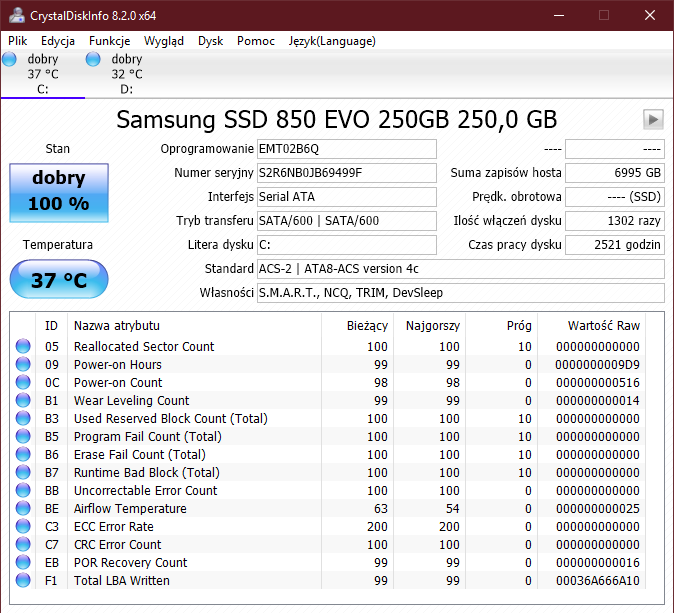Click status icon of Used Reserved Block Count
The width and height of the screenshot is (674, 613).
[x=23, y=418]
